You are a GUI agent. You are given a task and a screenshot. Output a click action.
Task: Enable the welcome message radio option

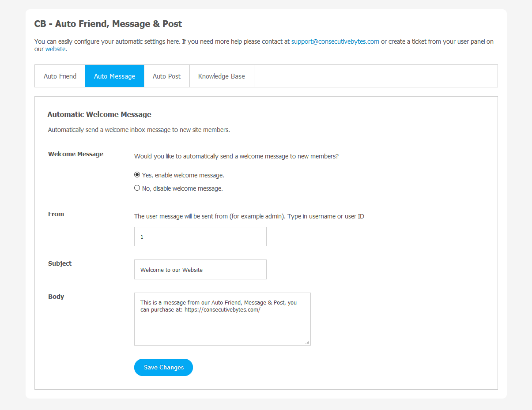137,175
